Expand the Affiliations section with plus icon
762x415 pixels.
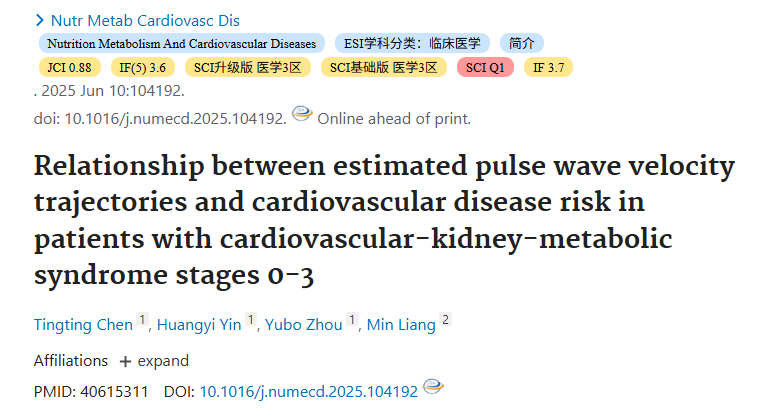point(155,361)
